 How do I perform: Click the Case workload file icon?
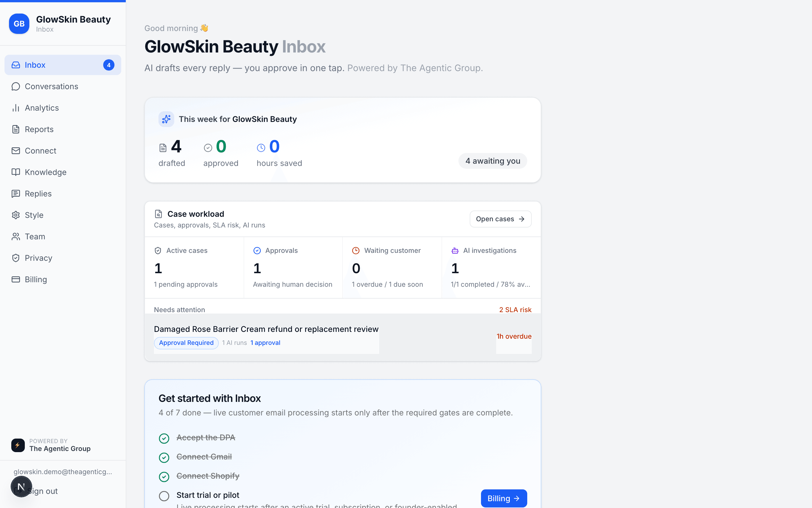(x=158, y=214)
